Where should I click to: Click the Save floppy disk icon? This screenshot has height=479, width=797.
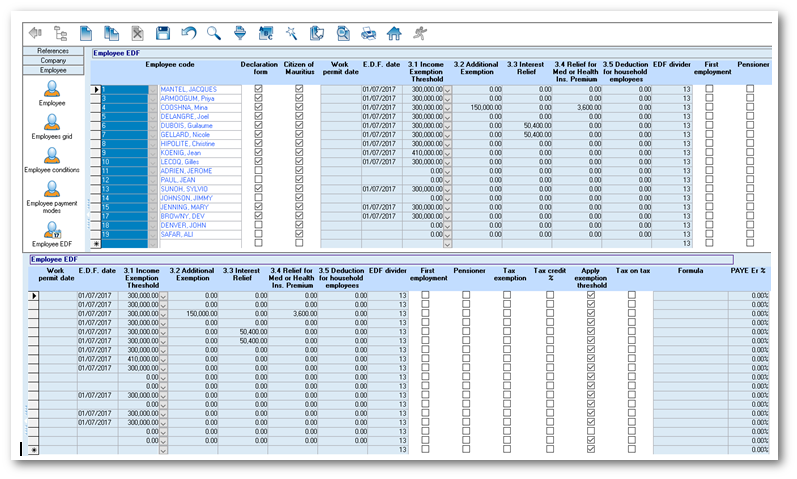(163, 33)
